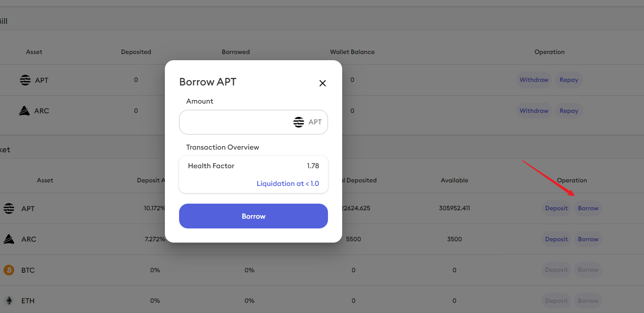Repay the APT bill row

coord(569,80)
